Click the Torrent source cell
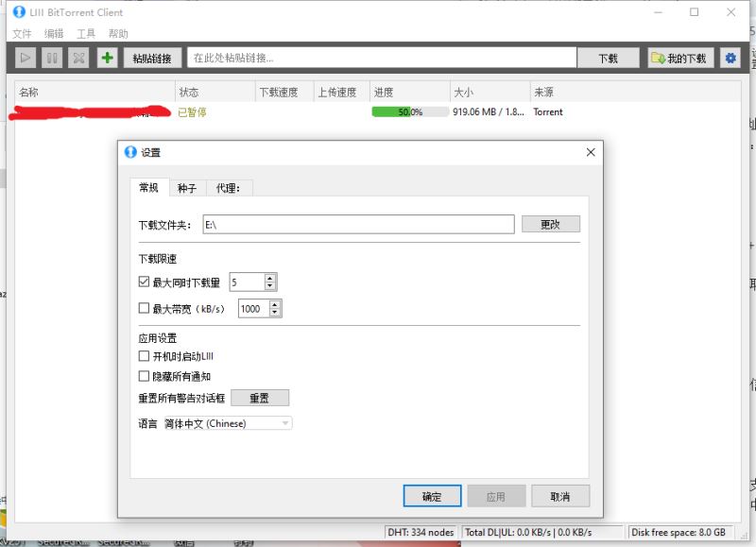The image size is (756, 547). [548, 111]
